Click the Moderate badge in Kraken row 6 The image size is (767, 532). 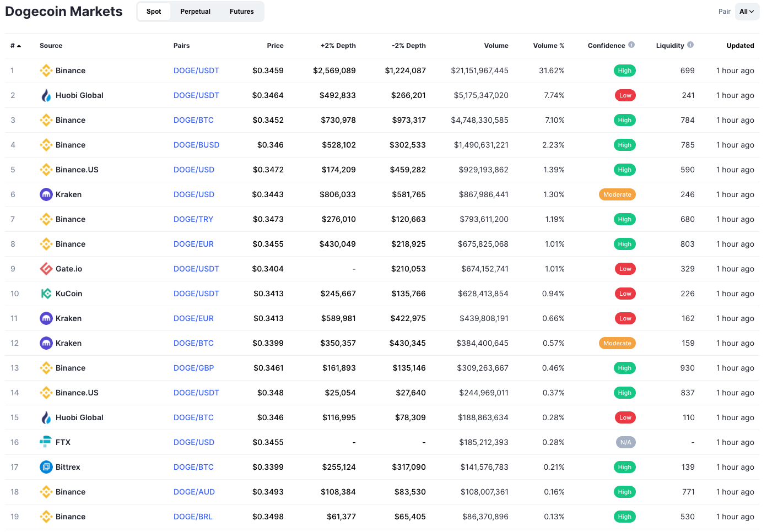pyautogui.click(x=617, y=194)
